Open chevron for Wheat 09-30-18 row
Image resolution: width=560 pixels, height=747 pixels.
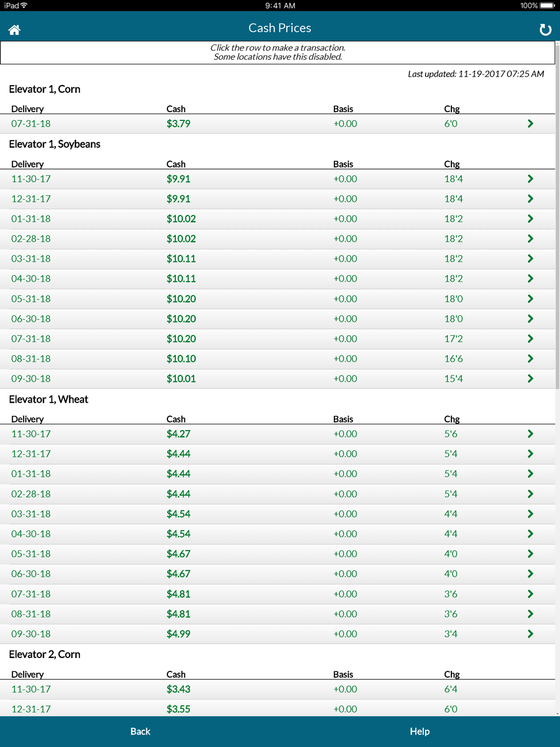click(x=530, y=634)
